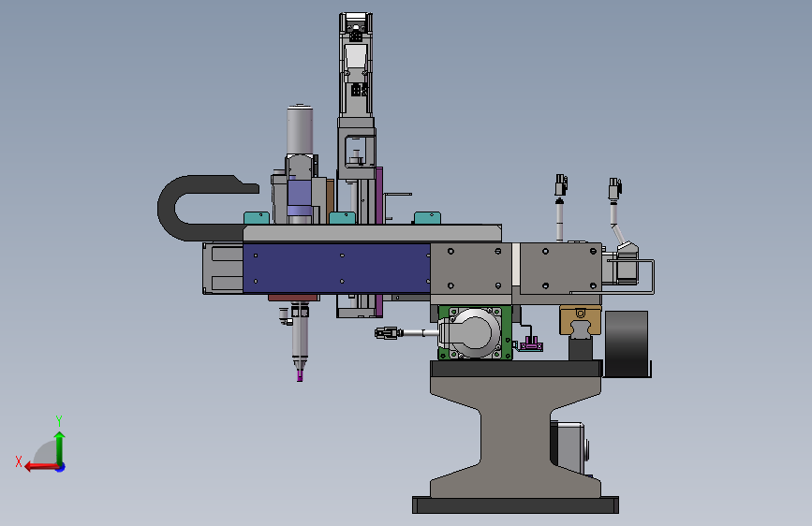Select the straight upright cable connector
This screenshot has height=526, width=812.
(x=560, y=207)
